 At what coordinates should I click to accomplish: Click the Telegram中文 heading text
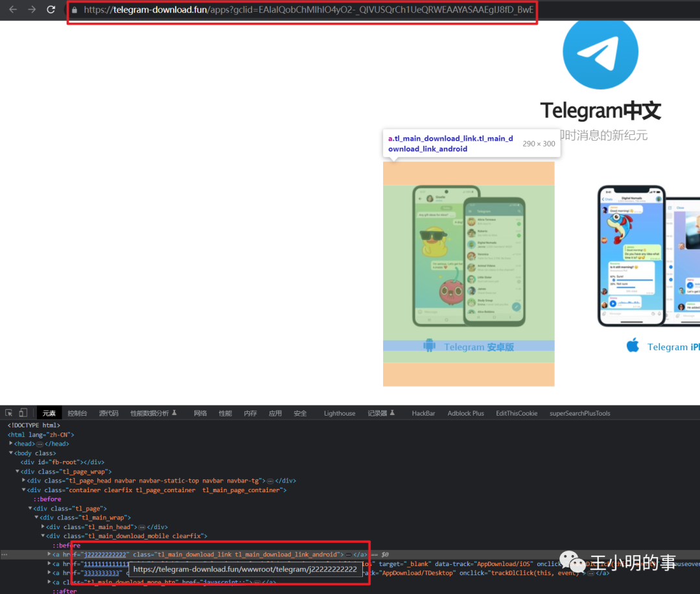tap(600, 110)
